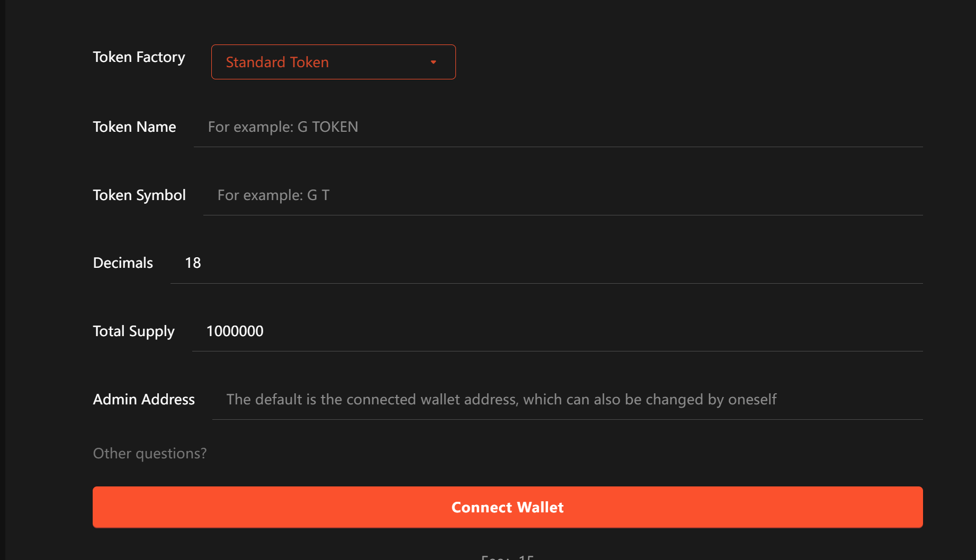Click the Token Factory label
The height and width of the screenshot is (560, 976).
(x=139, y=57)
